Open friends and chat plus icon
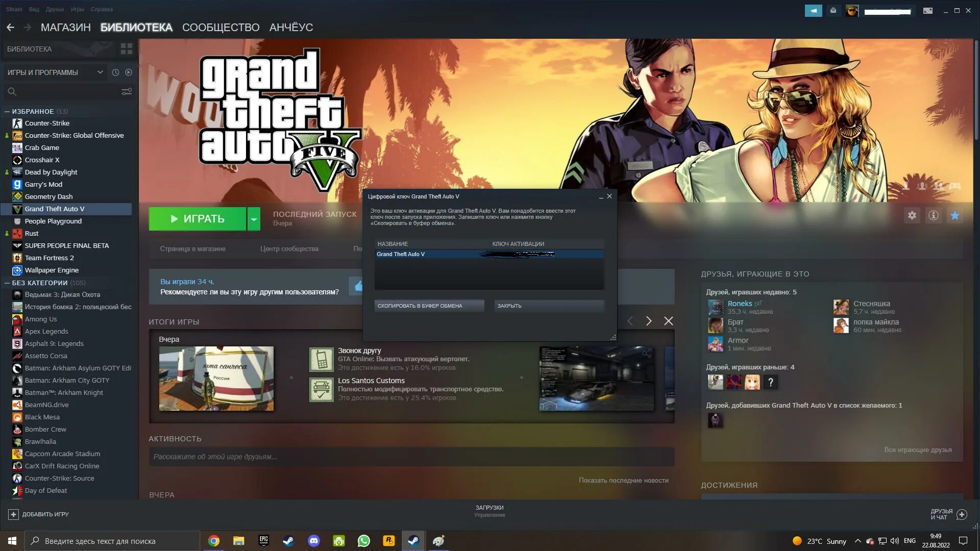Viewport: 980px width, 551px height. point(962,514)
